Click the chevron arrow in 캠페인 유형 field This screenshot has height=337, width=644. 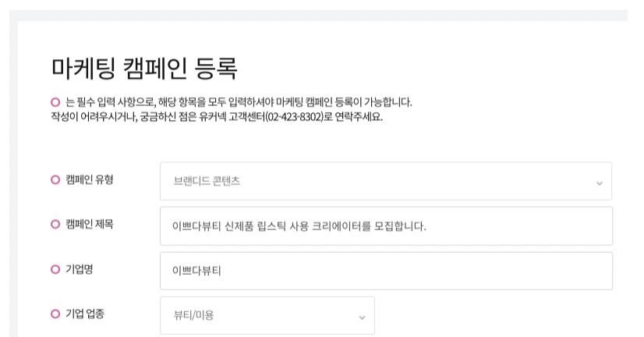pyautogui.click(x=599, y=183)
